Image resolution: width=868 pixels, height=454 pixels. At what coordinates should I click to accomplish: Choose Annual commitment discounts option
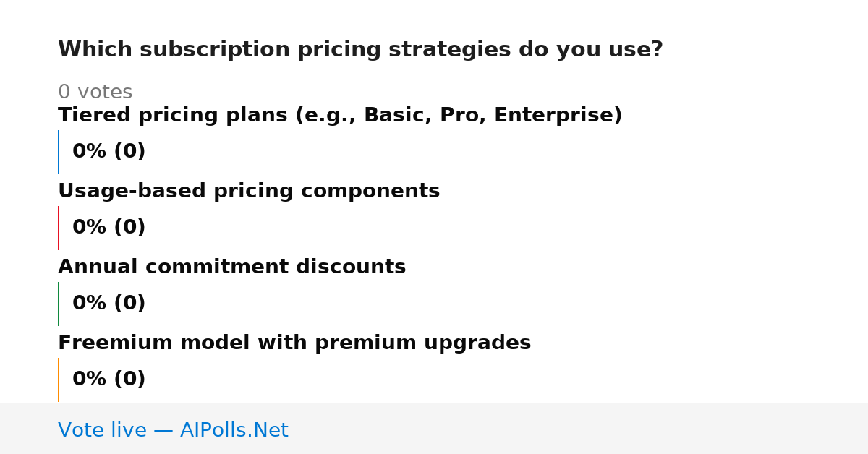click(231, 267)
